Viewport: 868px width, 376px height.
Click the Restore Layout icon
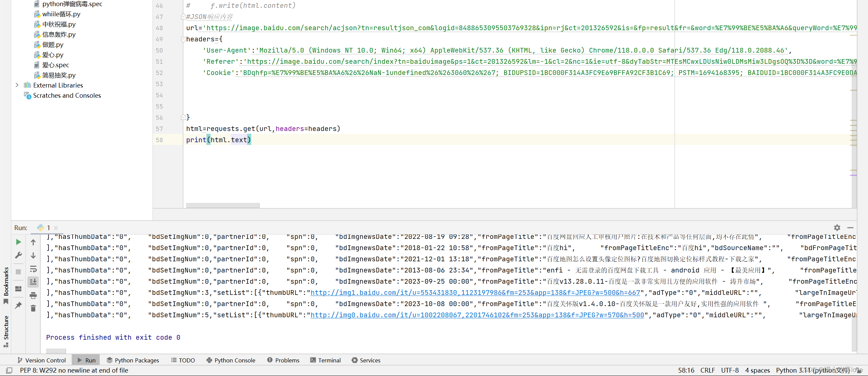(19, 289)
